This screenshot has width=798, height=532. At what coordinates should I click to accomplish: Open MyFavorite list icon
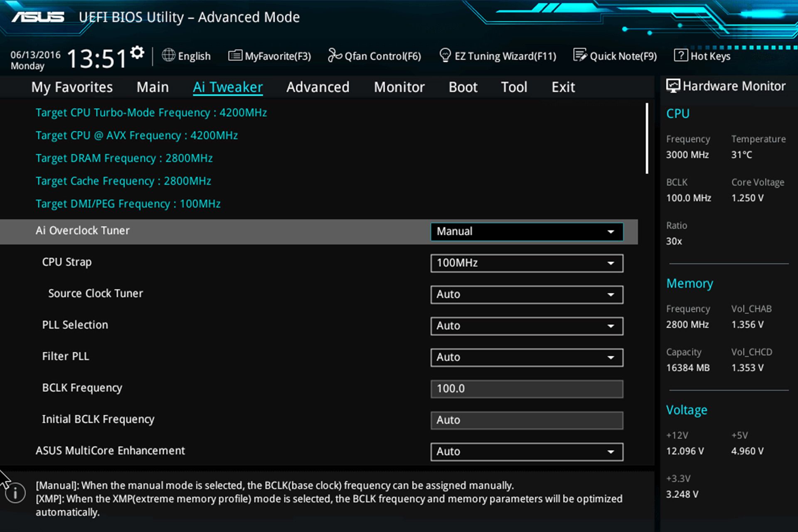click(235, 55)
